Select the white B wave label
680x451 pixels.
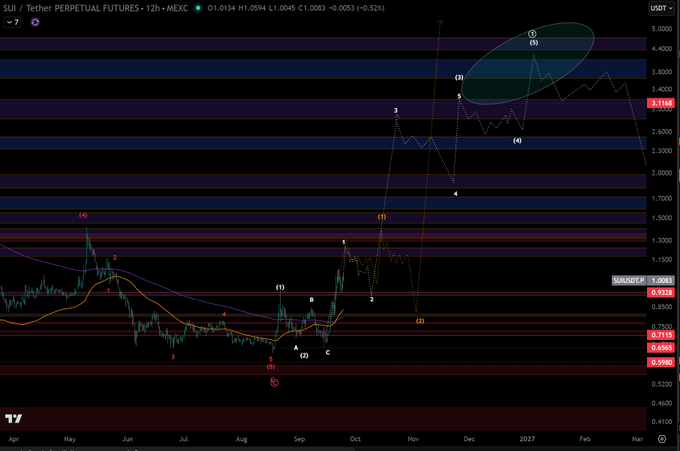[x=311, y=300]
